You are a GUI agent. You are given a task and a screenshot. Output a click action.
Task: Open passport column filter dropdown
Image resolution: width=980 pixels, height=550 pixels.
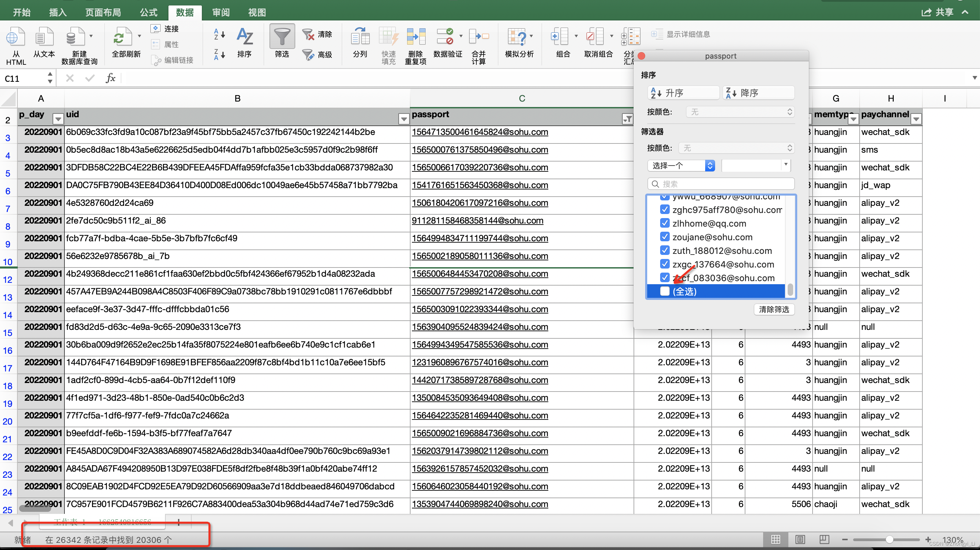click(627, 119)
